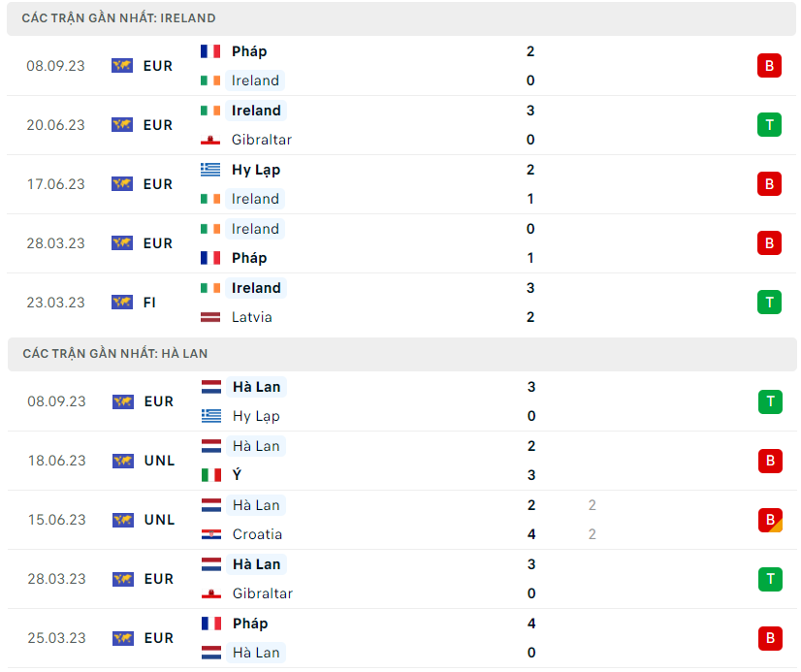Screen dimensions: 801x672
Task: Click the red B badge with orange corner
Action: tap(769, 520)
